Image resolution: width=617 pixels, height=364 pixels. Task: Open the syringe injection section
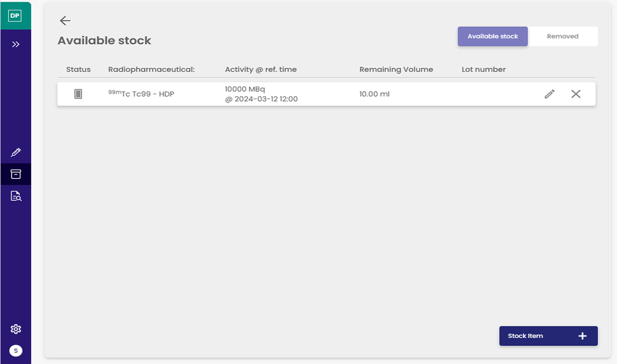(16, 153)
